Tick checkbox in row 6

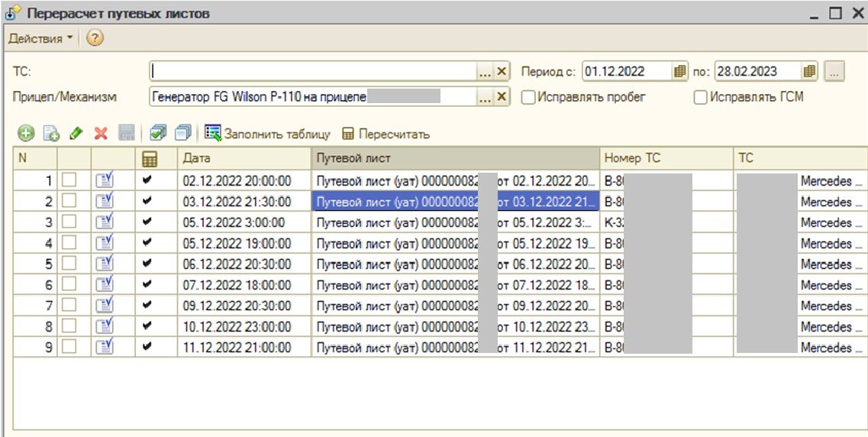click(69, 285)
